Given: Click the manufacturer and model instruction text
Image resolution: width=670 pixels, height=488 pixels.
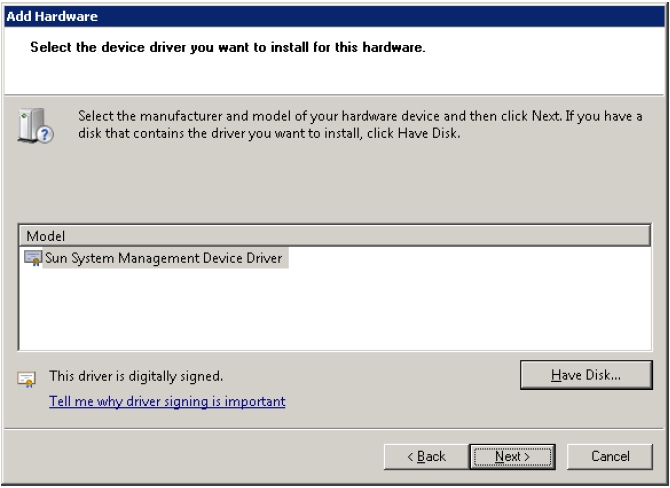Looking at the screenshot, I should tap(360, 124).
